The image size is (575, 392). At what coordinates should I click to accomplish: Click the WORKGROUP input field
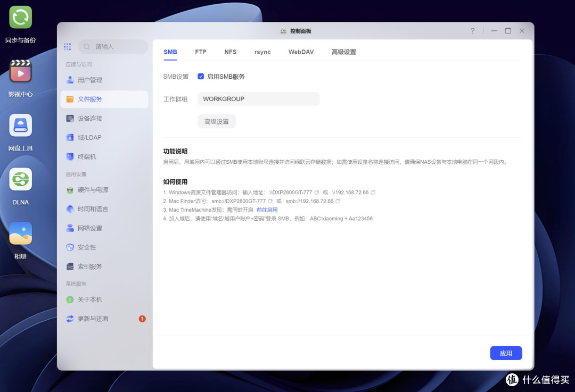tap(259, 99)
